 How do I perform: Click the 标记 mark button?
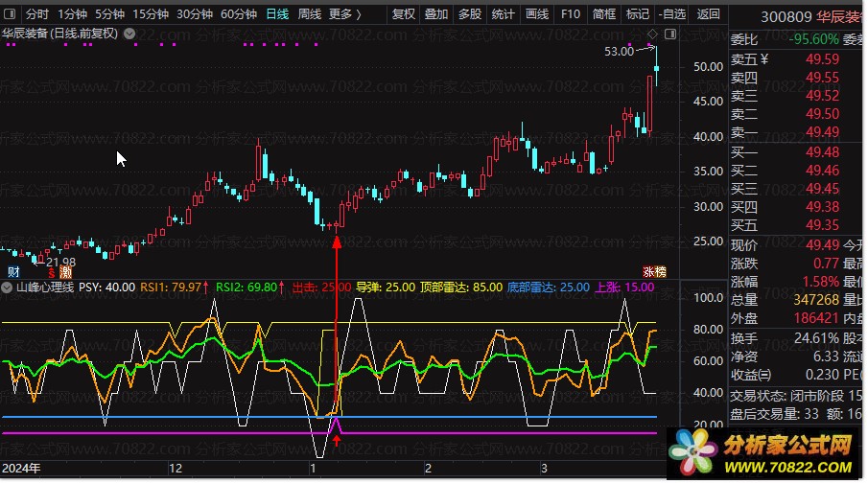coord(638,13)
